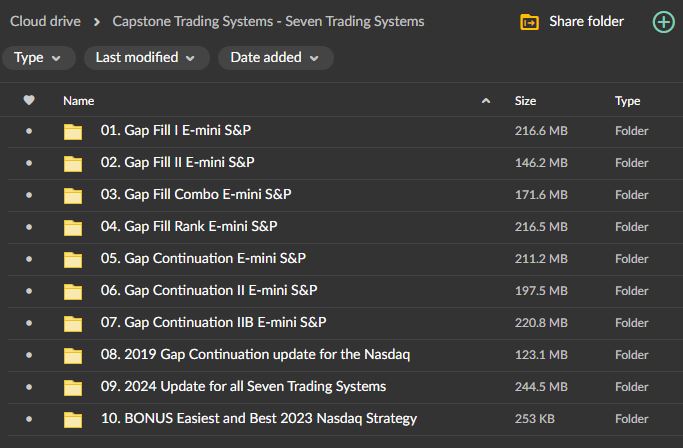Click the Share folder icon
The image size is (683, 448).
pyautogui.click(x=529, y=22)
